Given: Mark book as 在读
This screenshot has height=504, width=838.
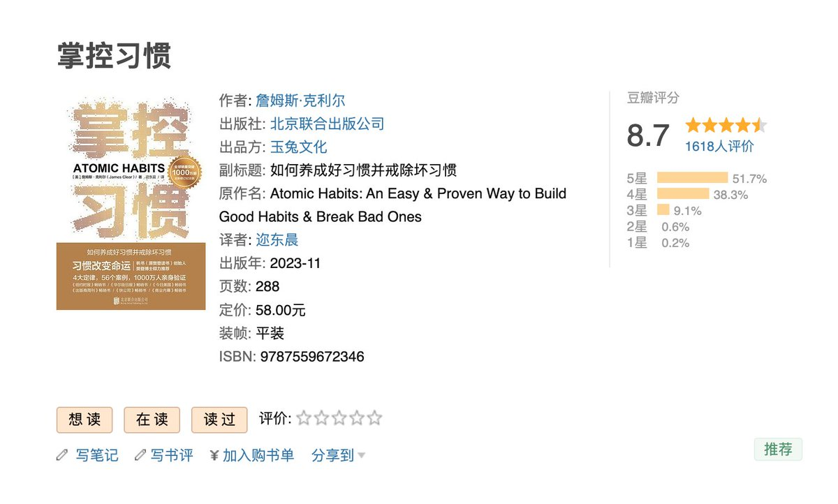Looking at the screenshot, I should (152, 420).
